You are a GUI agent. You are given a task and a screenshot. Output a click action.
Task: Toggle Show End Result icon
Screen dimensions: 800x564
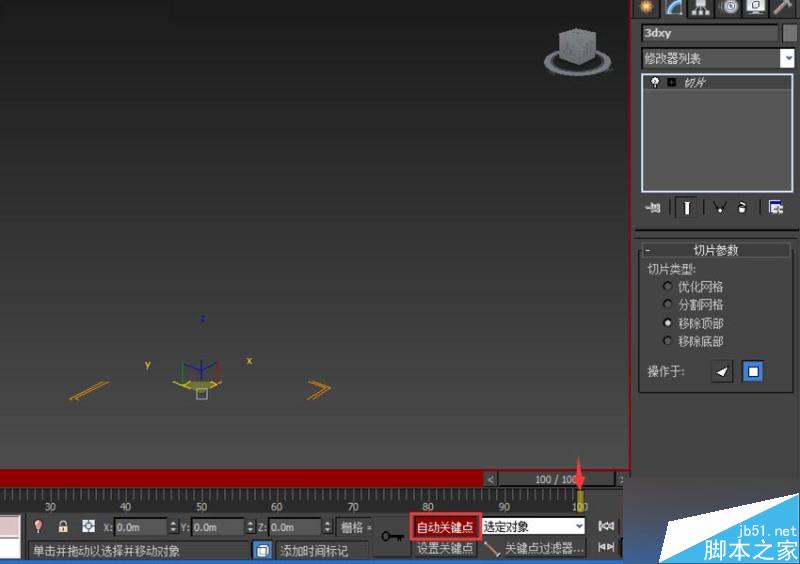pos(686,207)
